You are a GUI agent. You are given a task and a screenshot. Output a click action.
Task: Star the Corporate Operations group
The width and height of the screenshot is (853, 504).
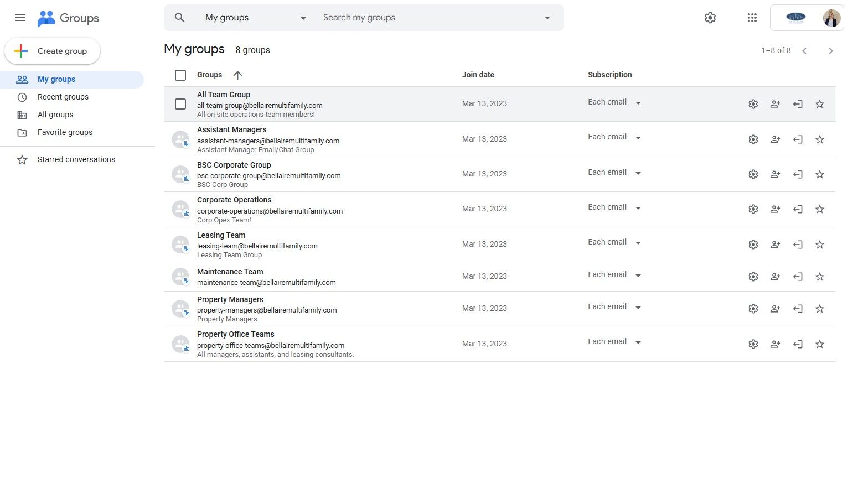[819, 209]
